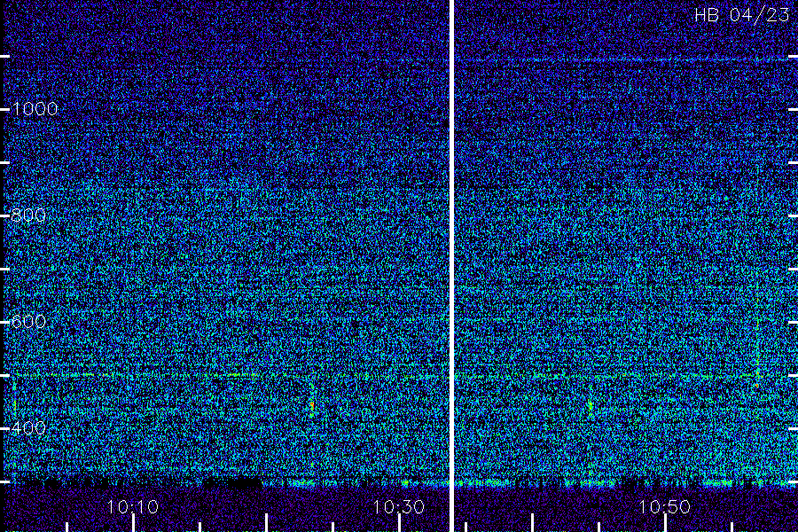
Task: Click the white vertical hour marker line
Action: pos(451,266)
